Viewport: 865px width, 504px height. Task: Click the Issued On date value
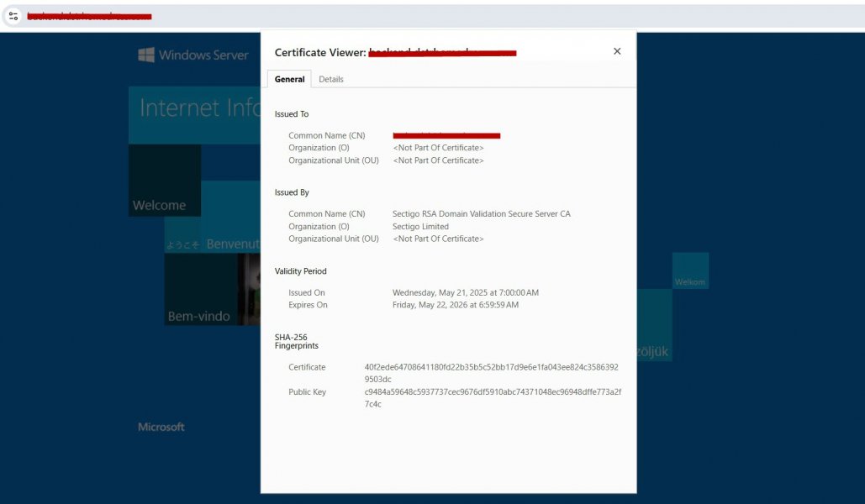click(466, 293)
